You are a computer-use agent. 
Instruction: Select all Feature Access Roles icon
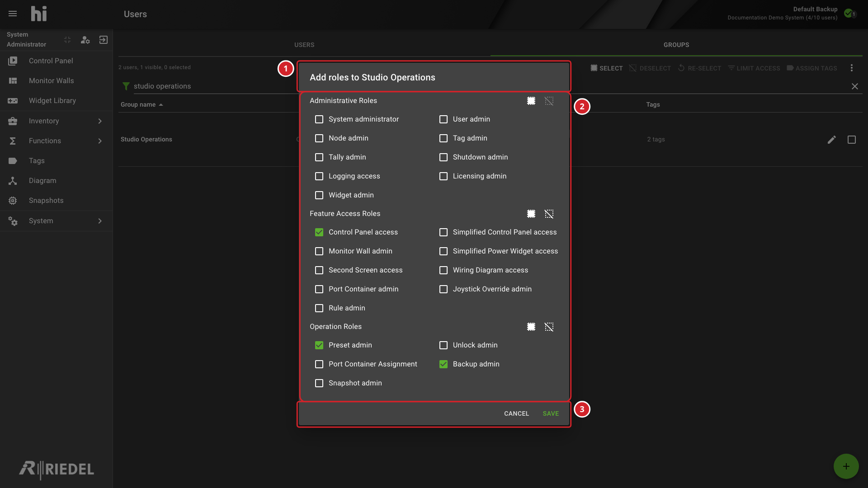[531, 214]
